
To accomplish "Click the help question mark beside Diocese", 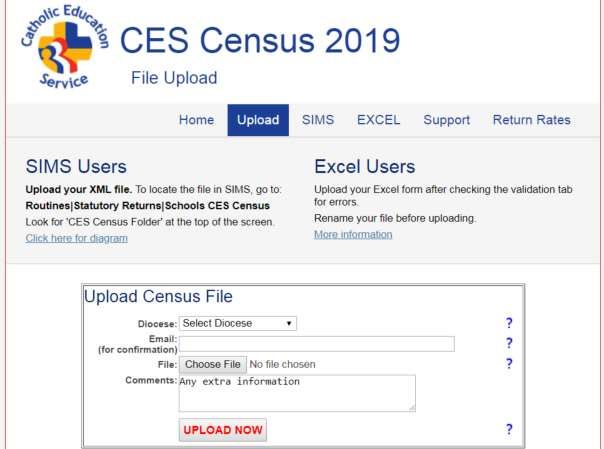I will pos(509,323).
